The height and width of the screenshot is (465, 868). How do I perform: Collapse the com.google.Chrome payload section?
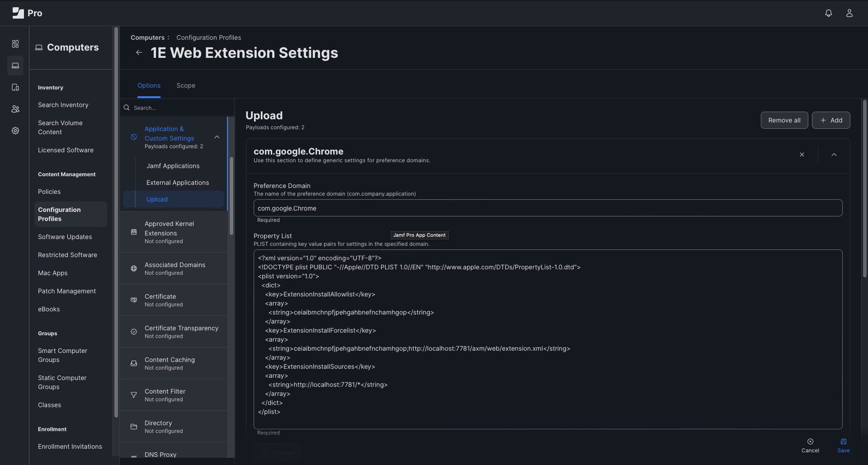(834, 155)
